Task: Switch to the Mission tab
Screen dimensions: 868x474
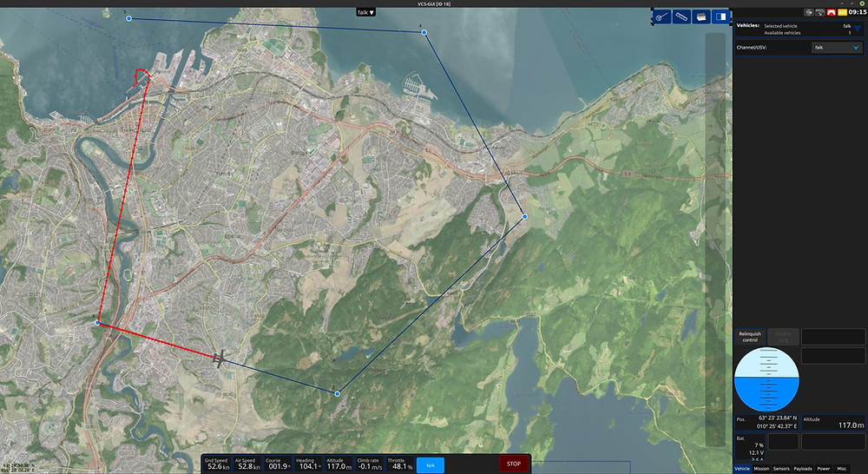Action: point(761,469)
